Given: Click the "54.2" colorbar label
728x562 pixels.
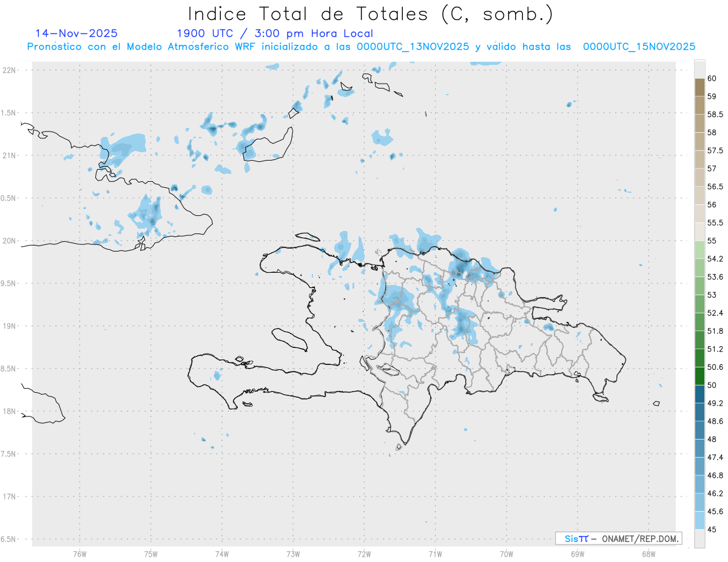Looking at the screenshot, I should (x=715, y=259).
